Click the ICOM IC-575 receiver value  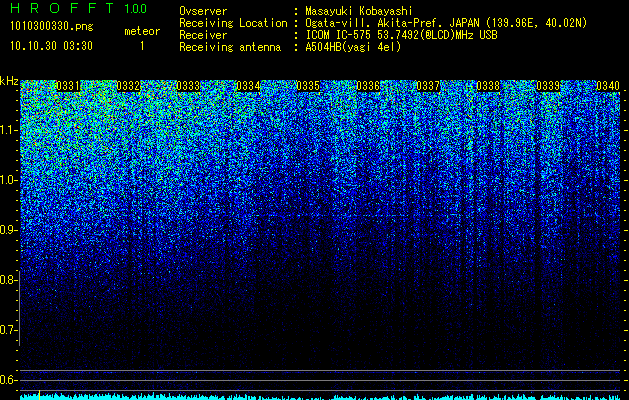(x=401, y=35)
